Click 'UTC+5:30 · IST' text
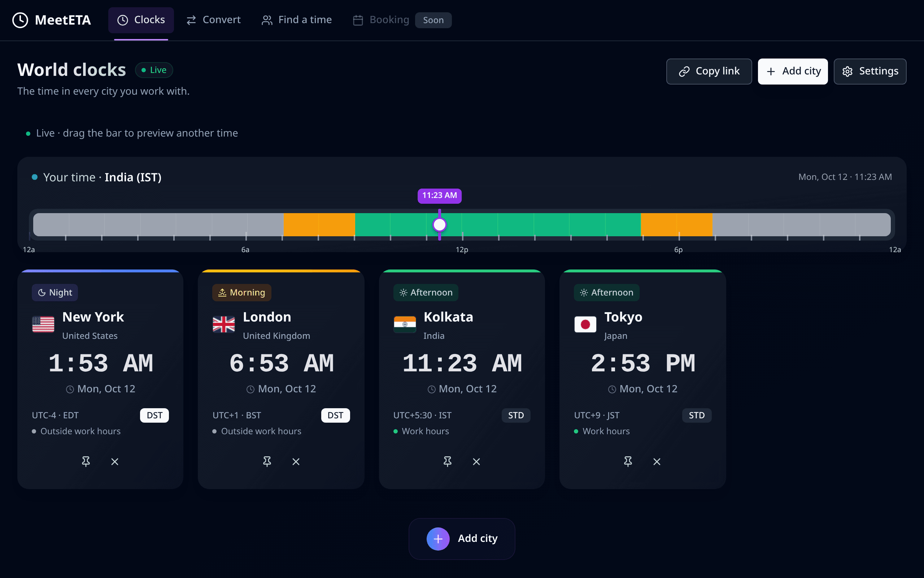The width and height of the screenshot is (924, 578). tap(422, 415)
